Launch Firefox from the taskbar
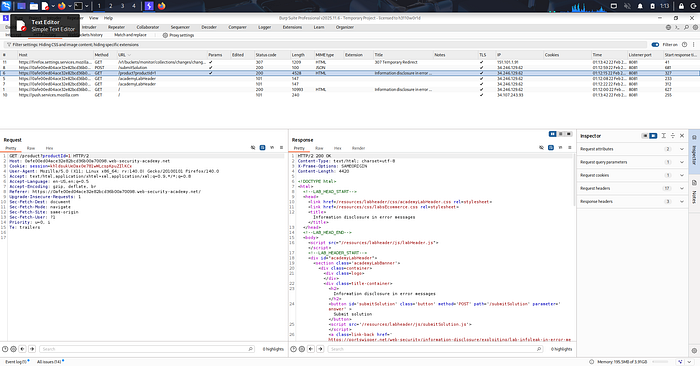Image resolution: width=700 pixels, height=366 pixels. [62, 6]
